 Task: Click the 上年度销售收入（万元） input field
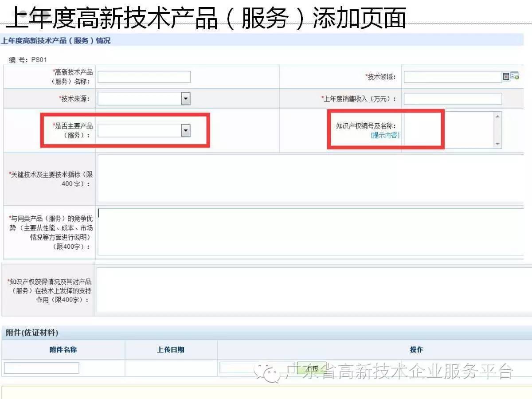tap(453, 99)
